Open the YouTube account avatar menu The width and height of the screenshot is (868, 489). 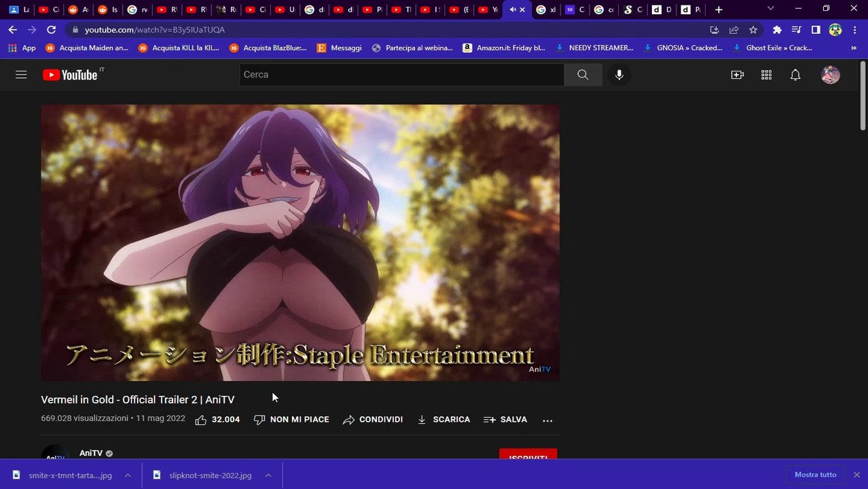pyautogui.click(x=831, y=75)
